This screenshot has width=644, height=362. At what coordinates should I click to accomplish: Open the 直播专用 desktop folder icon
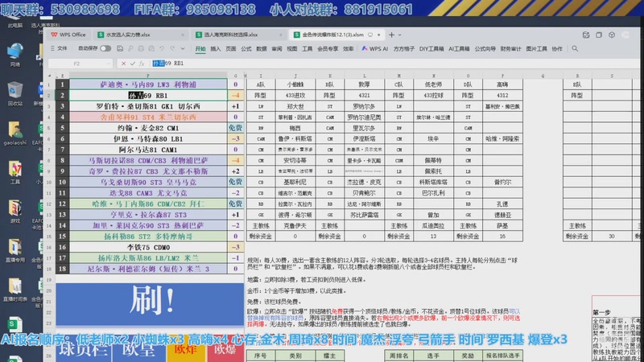coord(15,251)
